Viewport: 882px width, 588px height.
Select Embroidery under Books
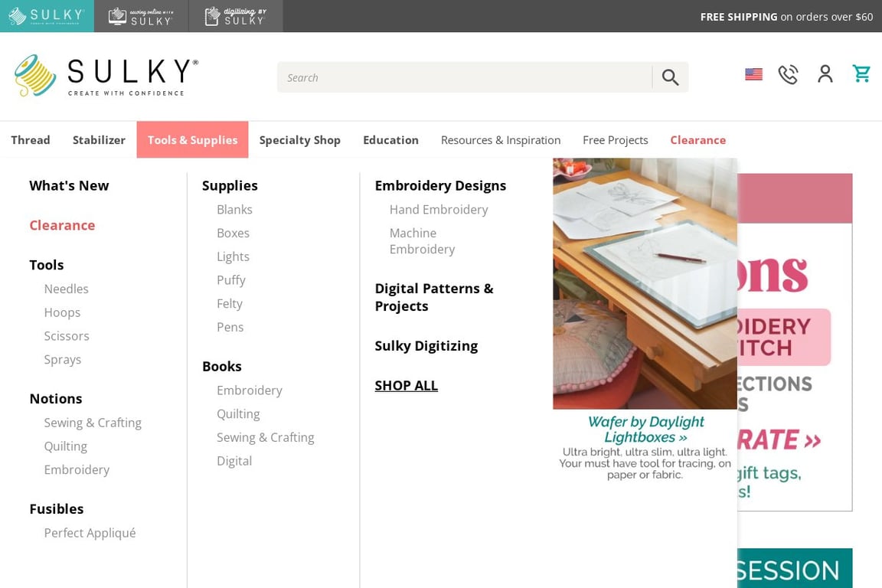(250, 390)
